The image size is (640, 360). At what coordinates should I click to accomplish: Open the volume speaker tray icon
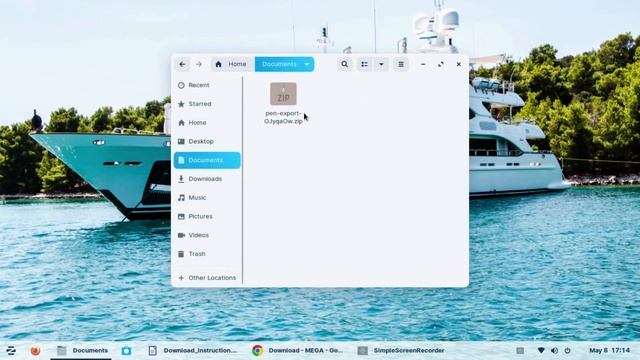[554, 350]
